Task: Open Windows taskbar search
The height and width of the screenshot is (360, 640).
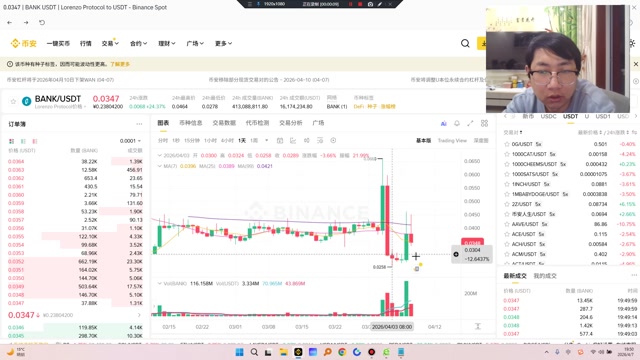Action: [x=254, y=352]
